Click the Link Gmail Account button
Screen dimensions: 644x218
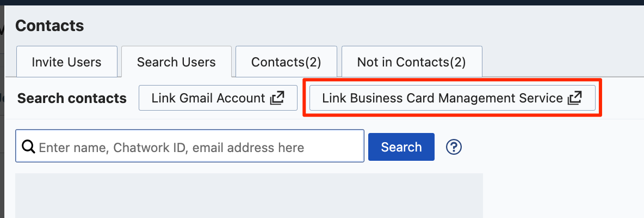point(218,98)
